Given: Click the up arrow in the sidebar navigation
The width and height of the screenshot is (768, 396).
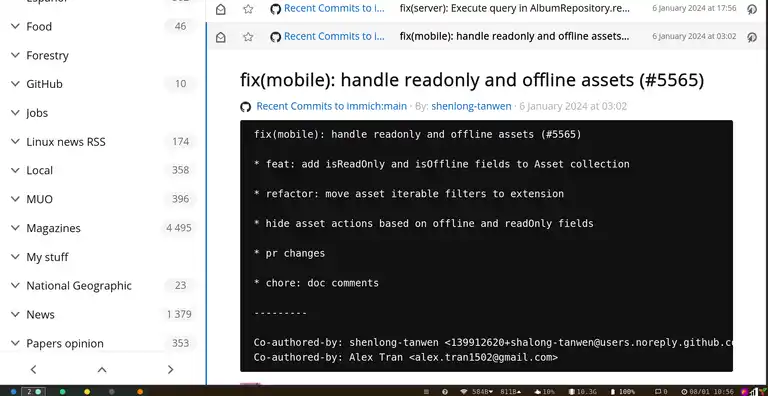Looking at the screenshot, I should tap(102, 370).
